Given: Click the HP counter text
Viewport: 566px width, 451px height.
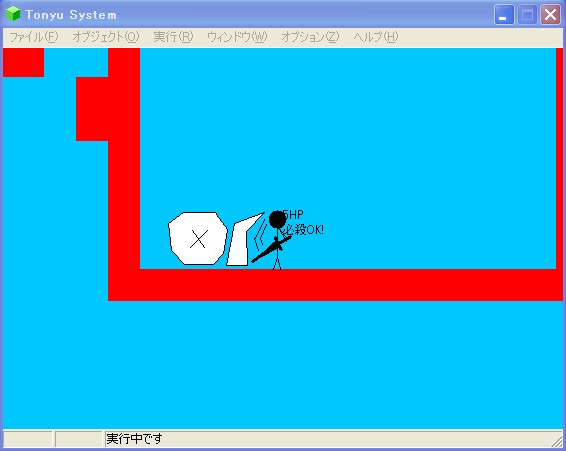Looking at the screenshot, I should click(x=291, y=215).
